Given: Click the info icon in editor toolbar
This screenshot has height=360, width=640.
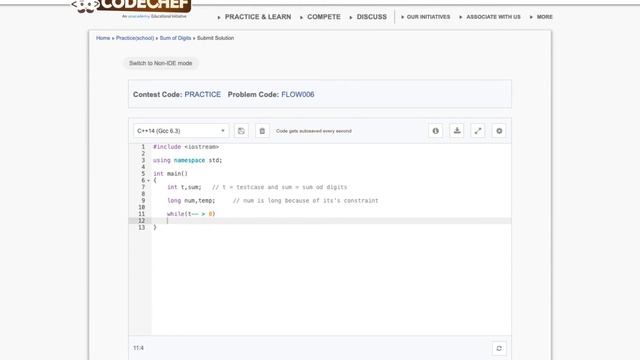Looking at the screenshot, I should pos(436,131).
